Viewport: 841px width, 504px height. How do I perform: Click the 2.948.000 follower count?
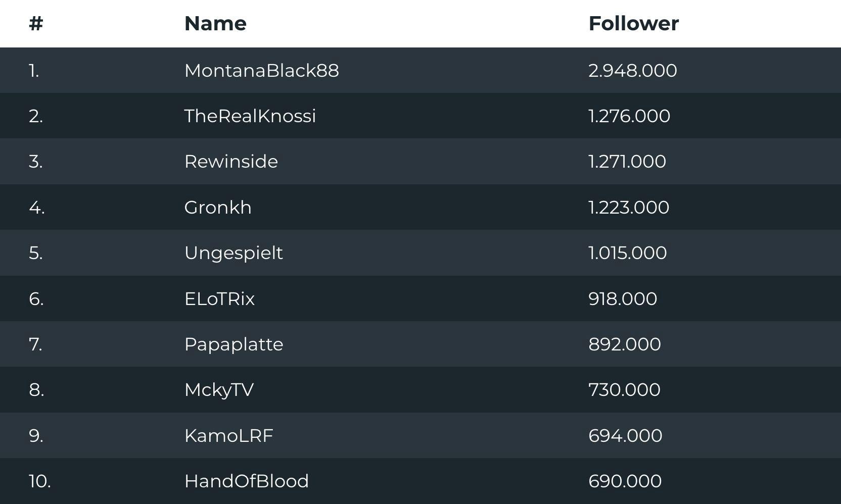click(632, 71)
